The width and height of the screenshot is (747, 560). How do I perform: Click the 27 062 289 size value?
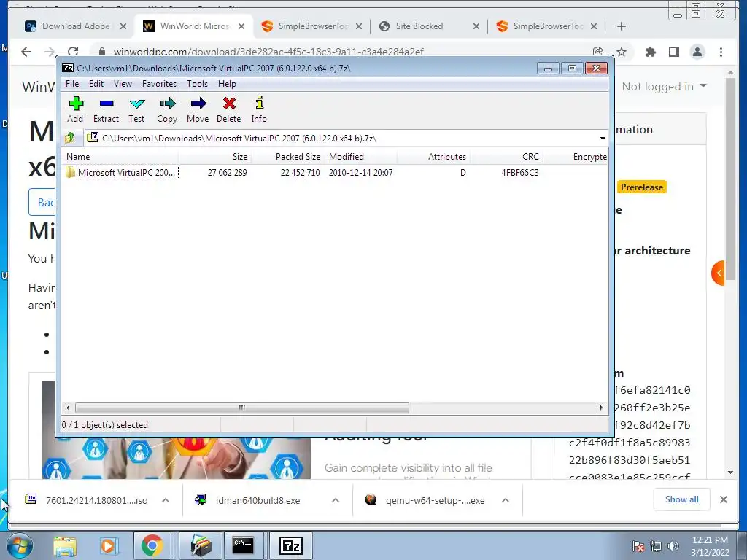(228, 172)
